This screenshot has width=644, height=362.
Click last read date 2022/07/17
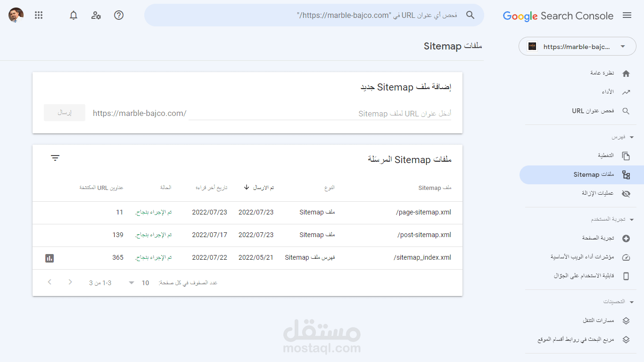209,235
